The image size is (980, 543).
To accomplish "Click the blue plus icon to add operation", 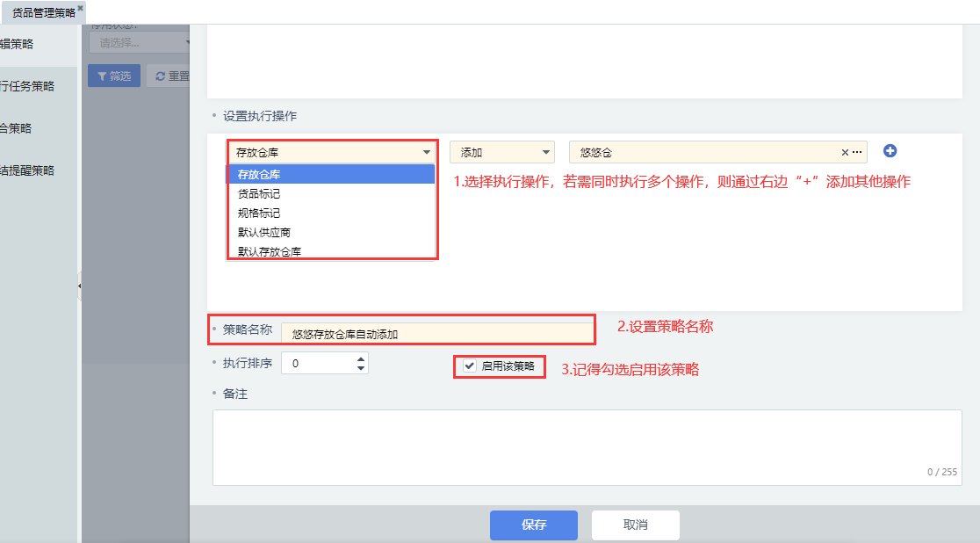I will click(890, 151).
